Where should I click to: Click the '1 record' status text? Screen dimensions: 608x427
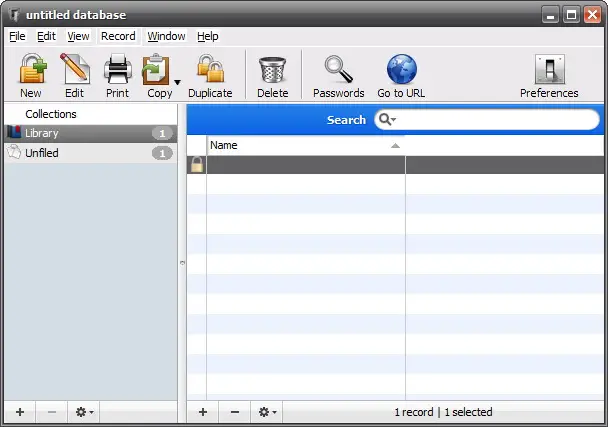(414, 412)
